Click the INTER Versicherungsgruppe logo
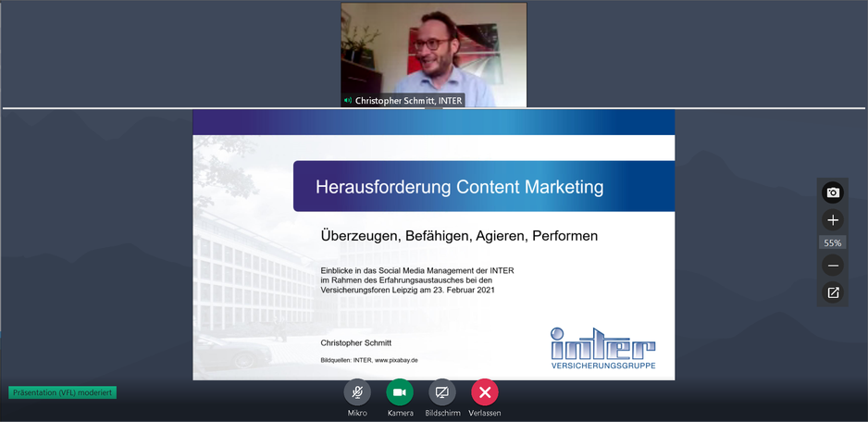Image resolution: width=868 pixels, height=422 pixels. coord(603,348)
